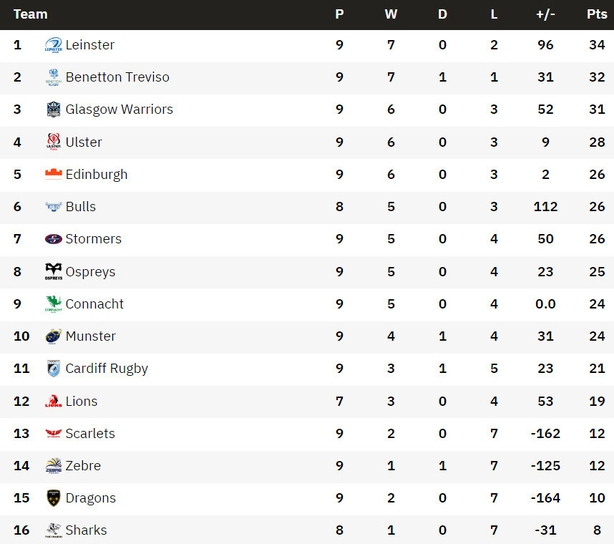The width and height of the screenshot is (614, 544).
Task: Click the Ospreys black mask logo
Action: (53, 271)
